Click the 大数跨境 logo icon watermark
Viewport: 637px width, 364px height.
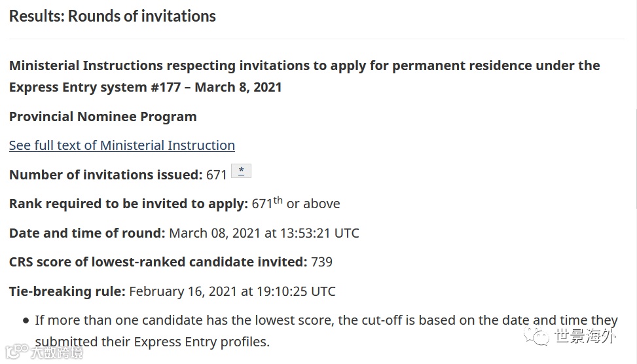click(17, 352)
